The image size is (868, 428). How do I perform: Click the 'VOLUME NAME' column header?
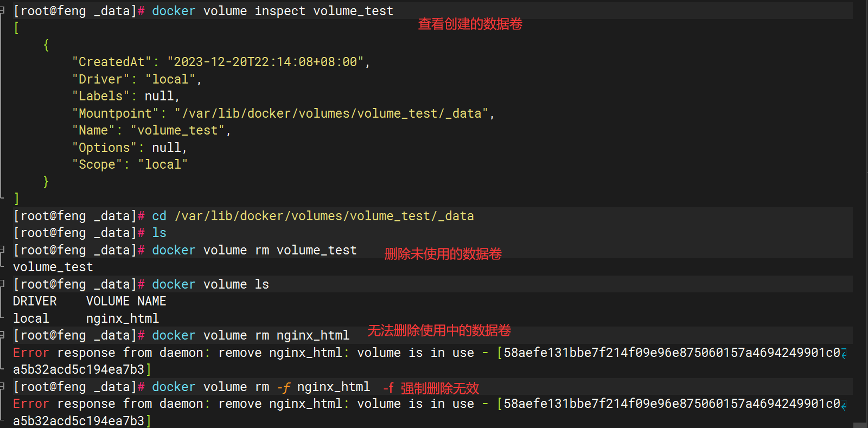(x=126, y=301)
